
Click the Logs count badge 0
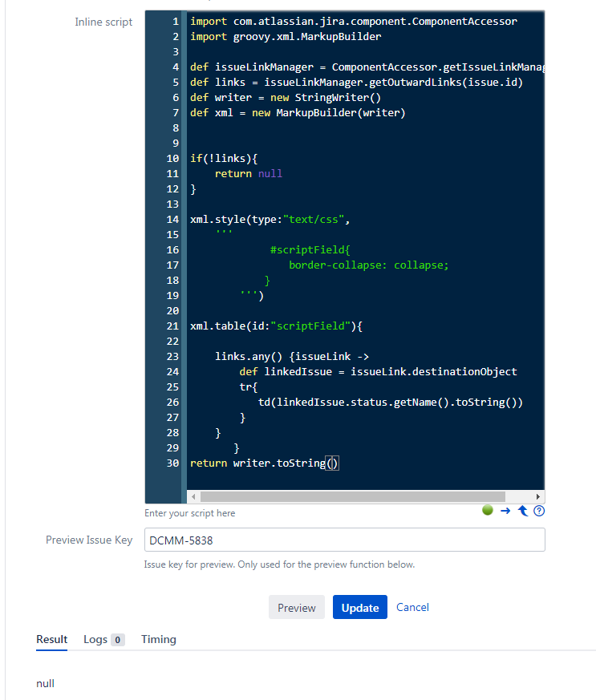tap(117, 640)
